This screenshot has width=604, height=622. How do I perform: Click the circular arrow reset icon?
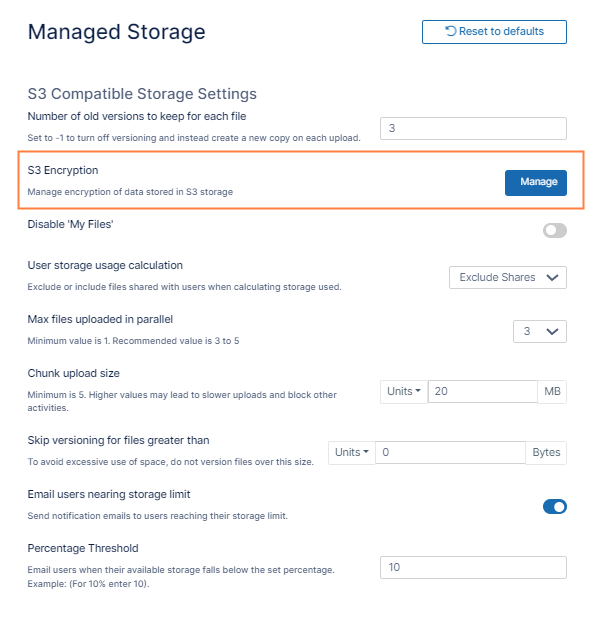[x=451, y=32]
